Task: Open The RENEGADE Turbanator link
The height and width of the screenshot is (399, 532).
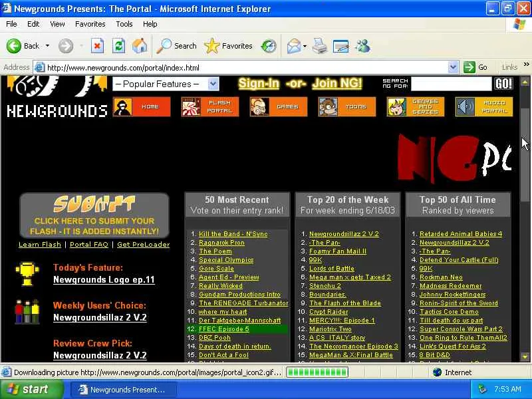Action: coord(243,303)
